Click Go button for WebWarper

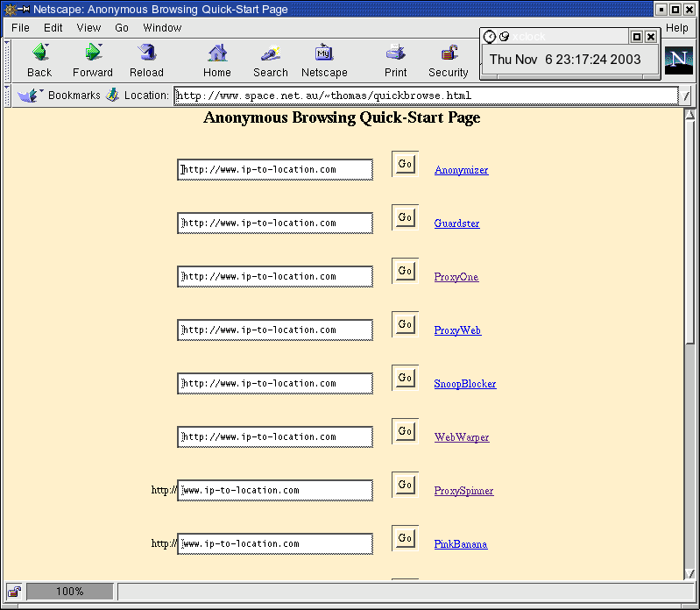coord(405,431)
